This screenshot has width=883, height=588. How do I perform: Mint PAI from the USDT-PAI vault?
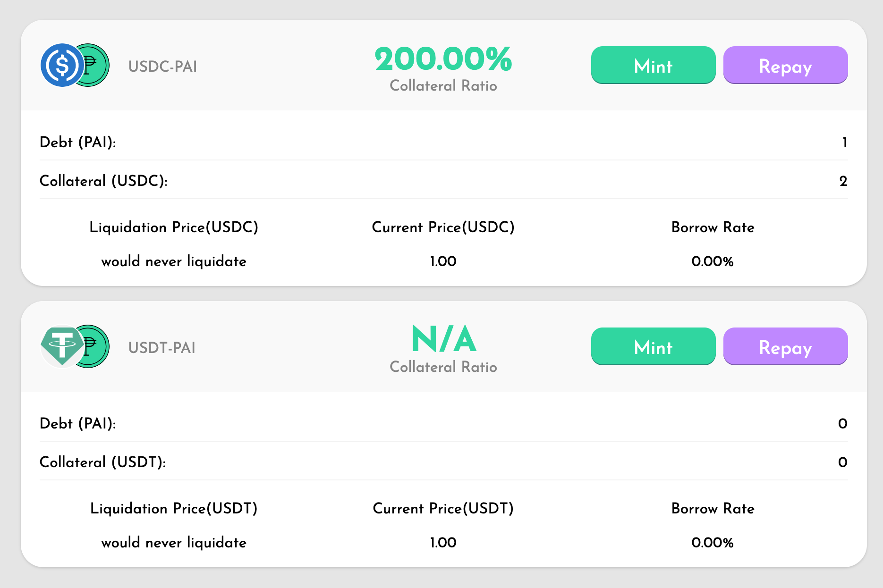(x=653, y=346)
